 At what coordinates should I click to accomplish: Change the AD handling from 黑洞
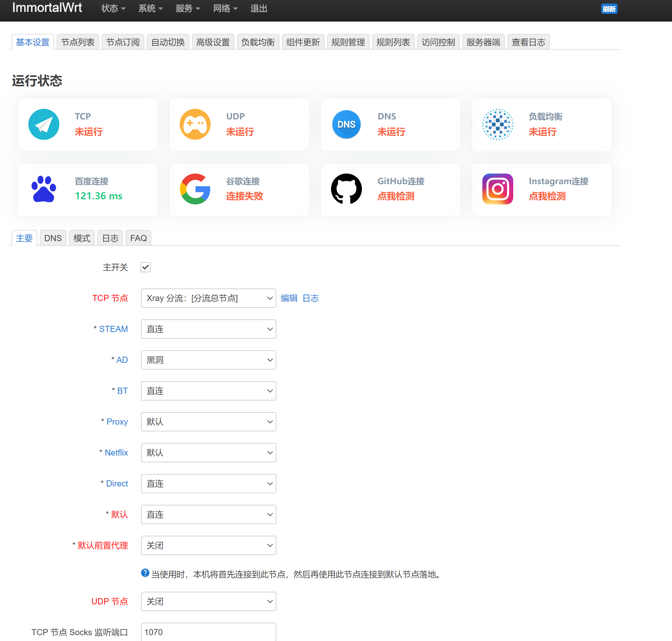(x=208, y=360)
